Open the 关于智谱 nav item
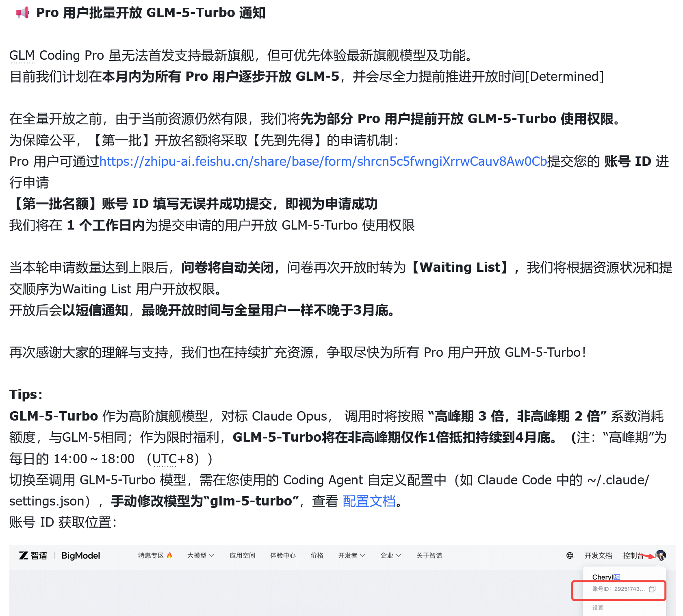This screenshot has width=683, height=616. (429, 555)
